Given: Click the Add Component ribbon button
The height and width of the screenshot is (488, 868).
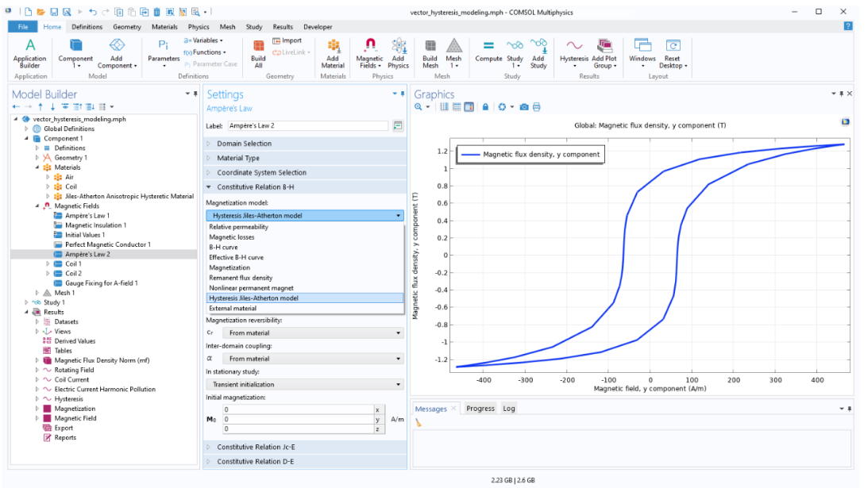Looking at the screenshot, I should (117, 54).
